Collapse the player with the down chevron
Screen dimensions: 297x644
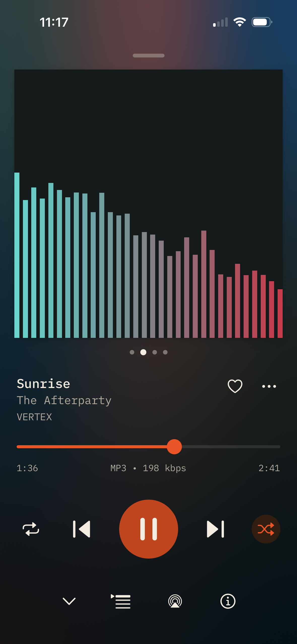[x=69, y=601]
